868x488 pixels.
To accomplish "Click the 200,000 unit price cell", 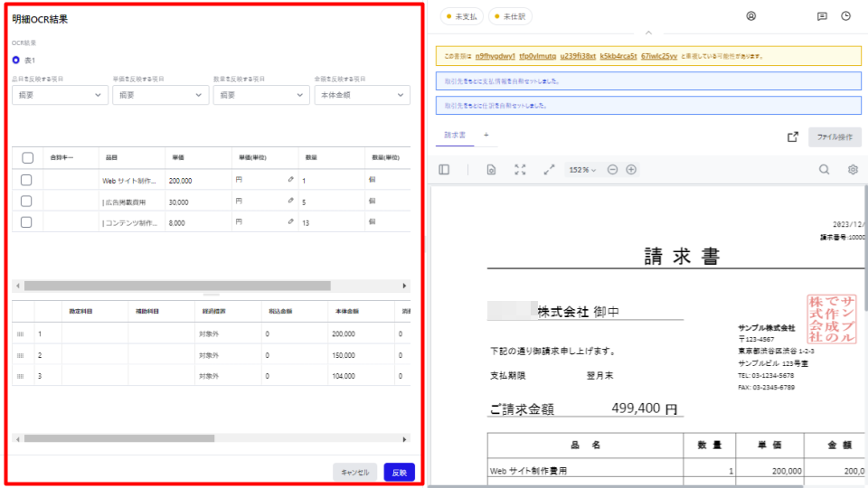I will [x=198, y=181].
